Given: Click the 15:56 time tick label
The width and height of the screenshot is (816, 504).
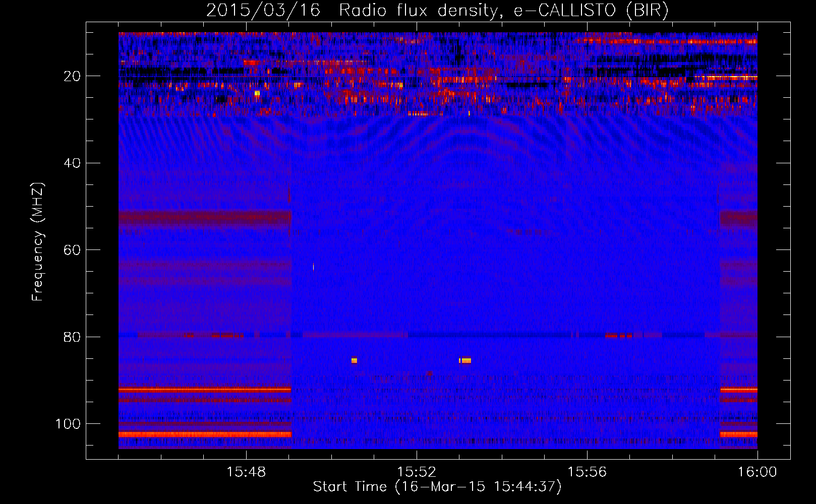Looking at the screenshot, I should coord(587,472).
